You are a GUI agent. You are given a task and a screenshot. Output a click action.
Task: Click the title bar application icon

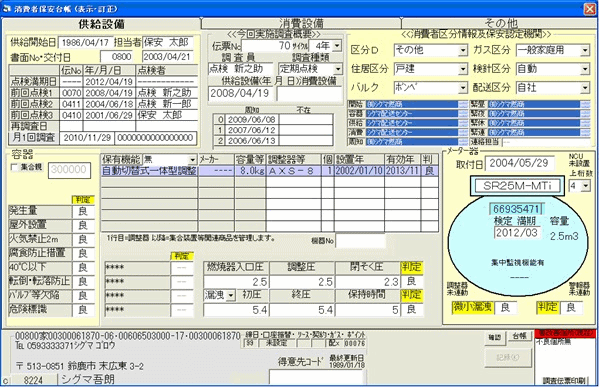6,8
